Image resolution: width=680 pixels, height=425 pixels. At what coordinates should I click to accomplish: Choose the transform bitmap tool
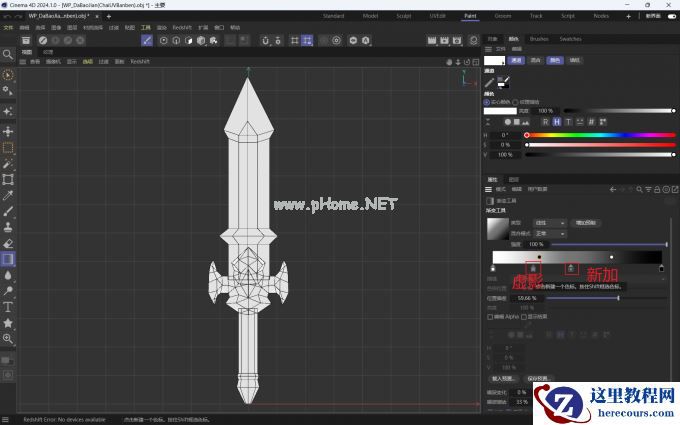click(8, 180)
